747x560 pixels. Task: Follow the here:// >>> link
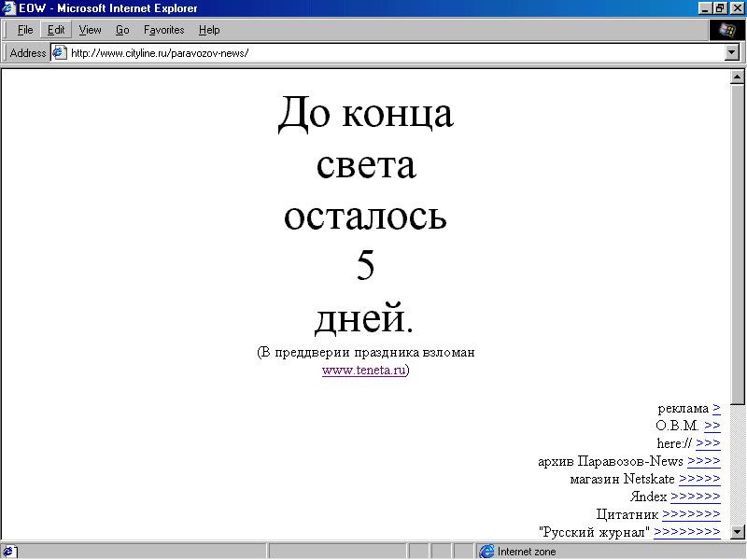click(708, 443)
